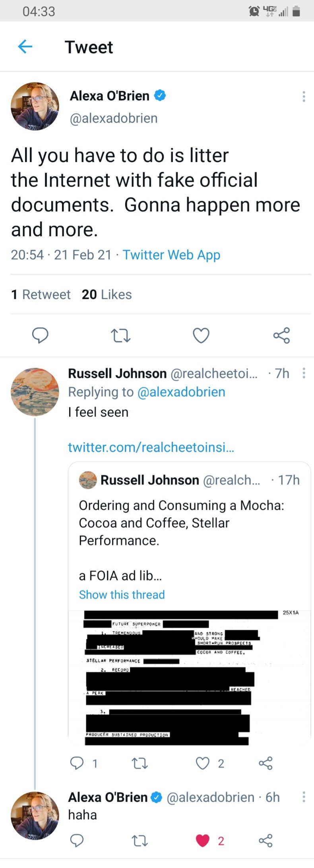
Task: Unlike the 'haha' reply with red heart
Action: coord(203,840)
